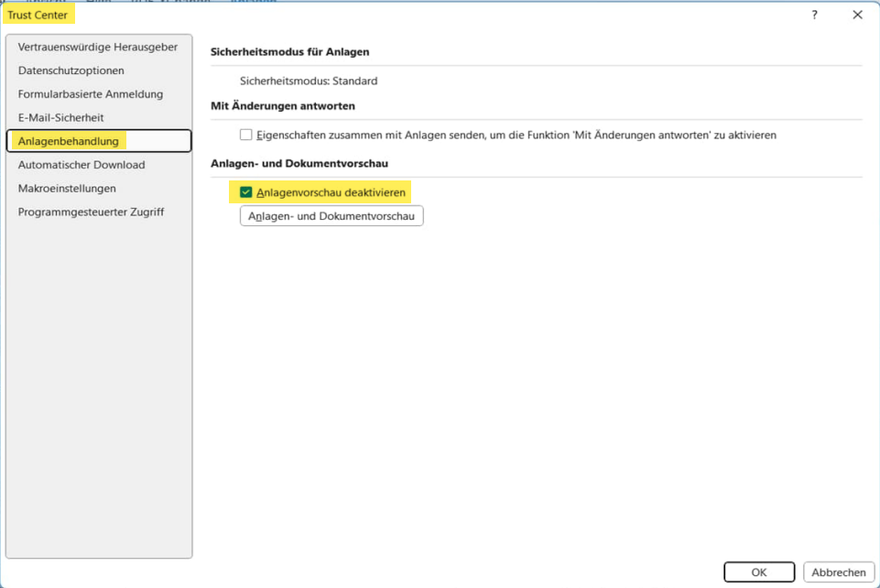Show the Makroeinstellungen page
880x588 pixels.
(x=67, y=188)
